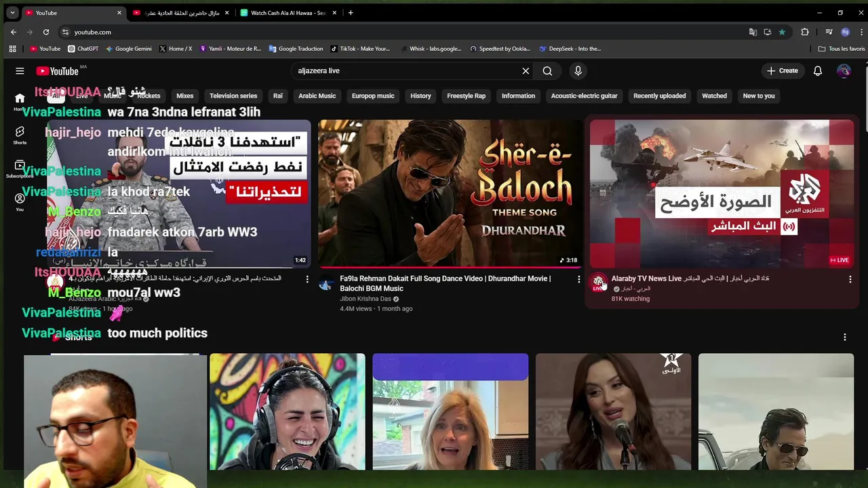Screen dimensions: 868x488
Task: Select the Freestyle Rap chip
Action: coord(467,96)
